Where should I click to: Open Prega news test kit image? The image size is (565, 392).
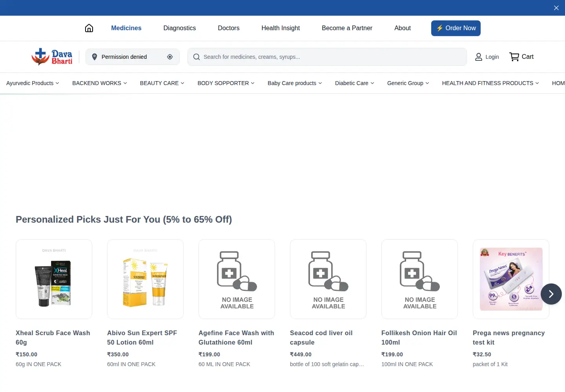click(511, 279)
